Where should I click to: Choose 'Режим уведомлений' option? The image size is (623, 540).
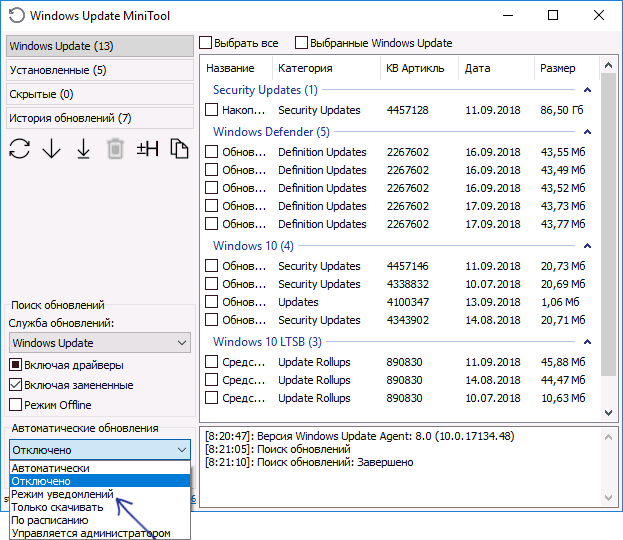(100, 494)
